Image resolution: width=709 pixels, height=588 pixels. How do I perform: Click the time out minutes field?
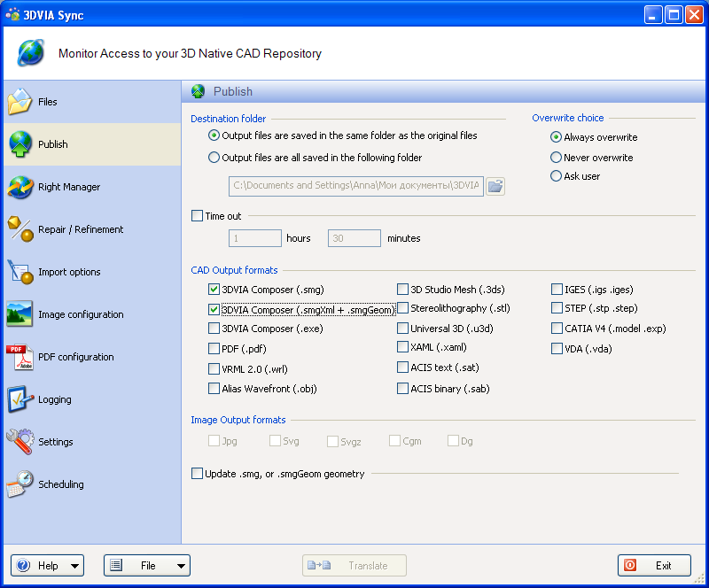coord(354,238)
